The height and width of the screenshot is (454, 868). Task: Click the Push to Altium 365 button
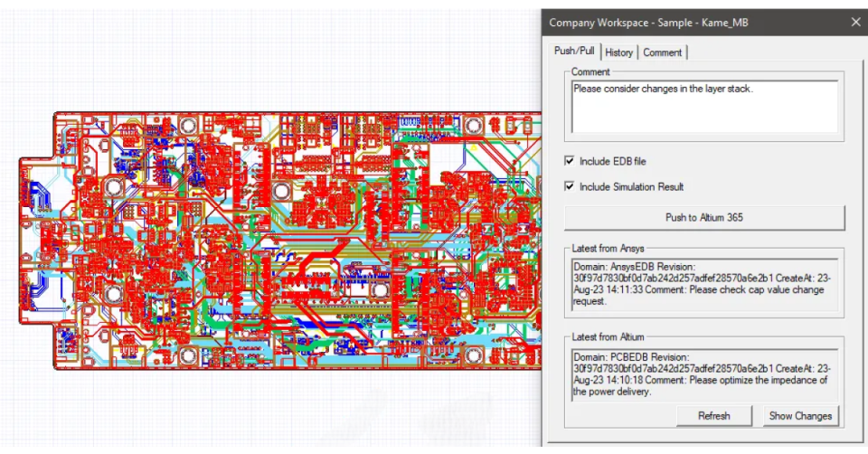(x=704, y=218)
